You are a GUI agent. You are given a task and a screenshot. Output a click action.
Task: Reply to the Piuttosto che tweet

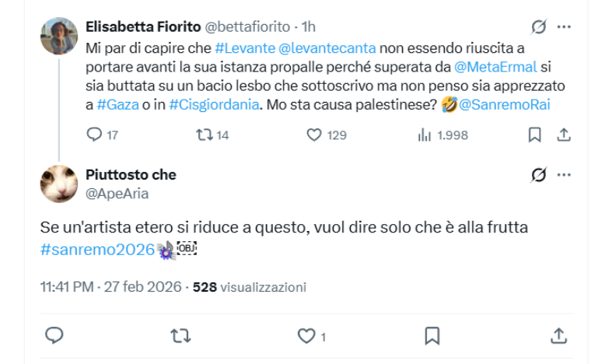coord(54,335)
